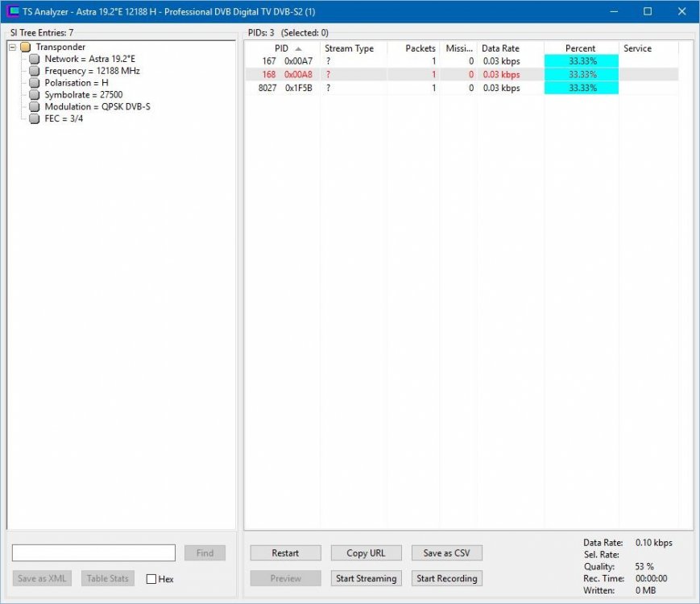
Task: Maximize the TS Analyzer window
Action: point(648,11)
